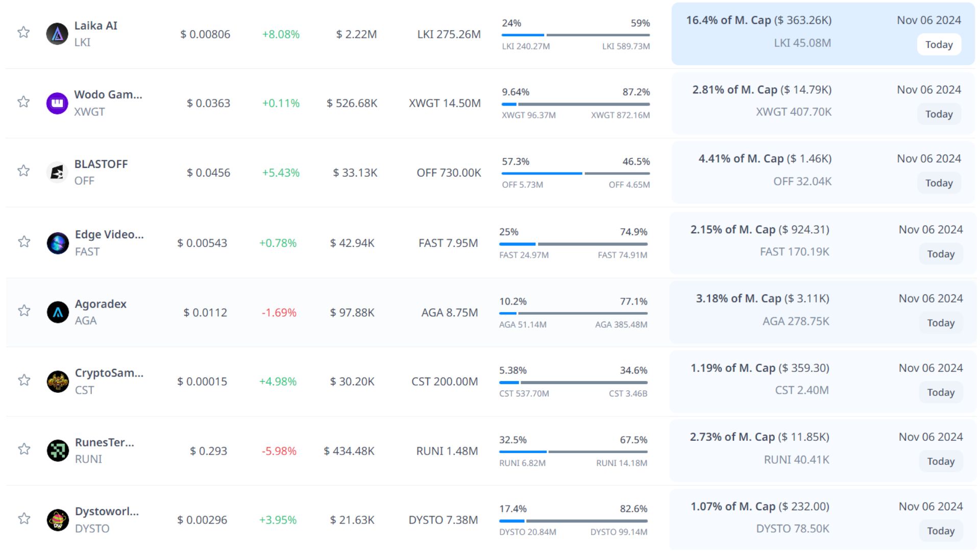
Task: Star Laika AI as a favorite
Action: click(23, 33)
